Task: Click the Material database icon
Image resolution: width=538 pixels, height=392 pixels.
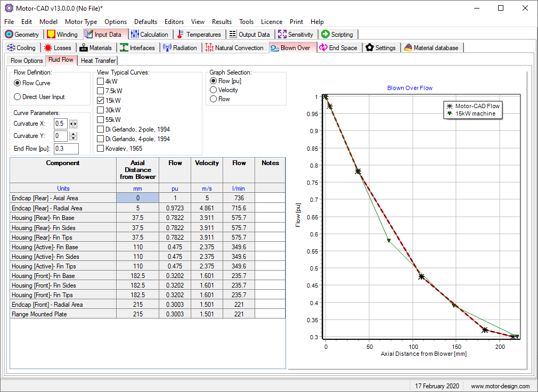Action: (x=407, y=48)
